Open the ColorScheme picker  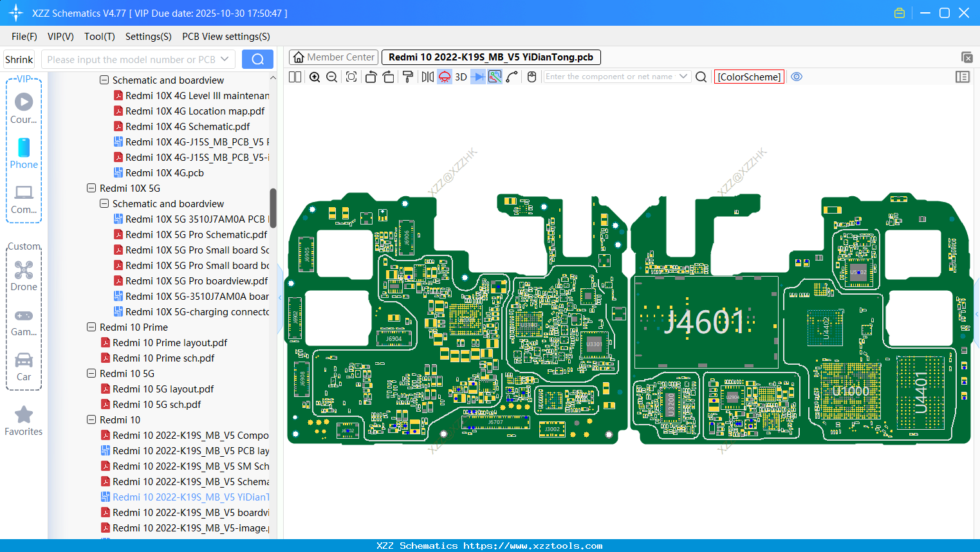click(749, 77)
